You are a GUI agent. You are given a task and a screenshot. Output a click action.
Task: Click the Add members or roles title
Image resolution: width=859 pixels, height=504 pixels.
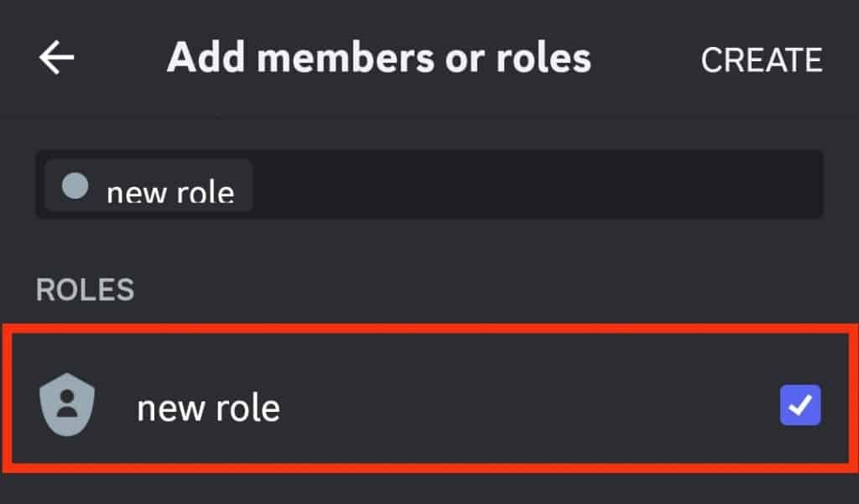[x=379, y=58]
